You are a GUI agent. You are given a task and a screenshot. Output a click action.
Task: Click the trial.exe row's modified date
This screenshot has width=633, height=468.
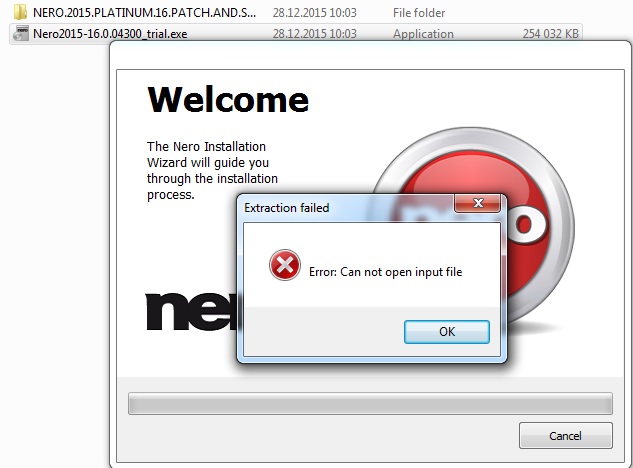pos(314,34)
